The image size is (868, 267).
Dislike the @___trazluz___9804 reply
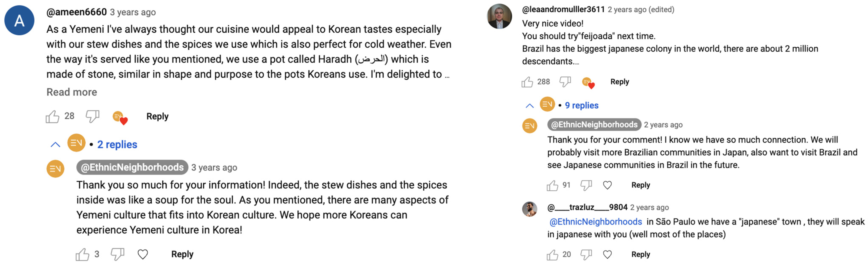point(586,255)
